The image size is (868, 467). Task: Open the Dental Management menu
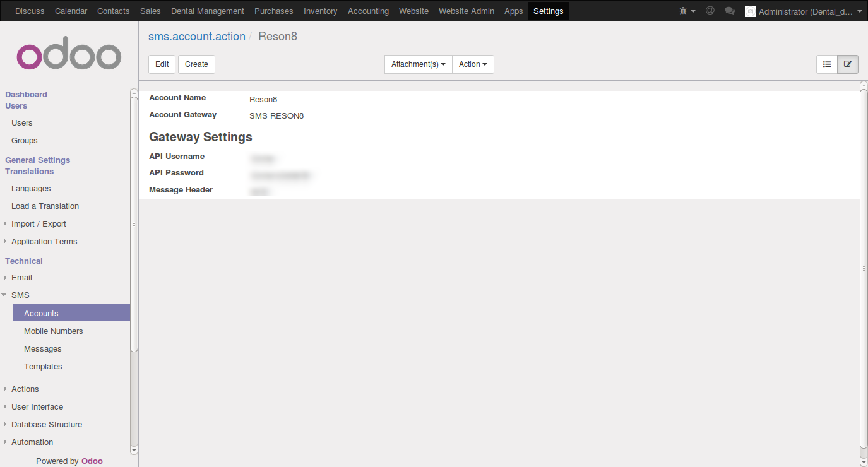(208, 11)
